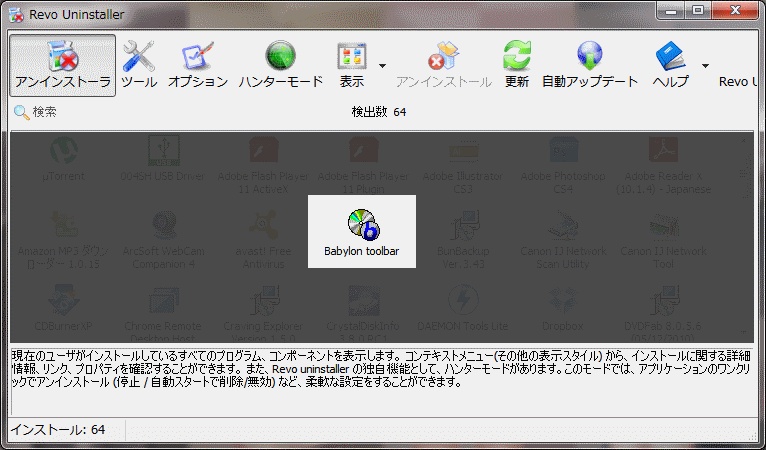Click the 検出数 64 count label
766x450 pixels.
coord(379,112)
